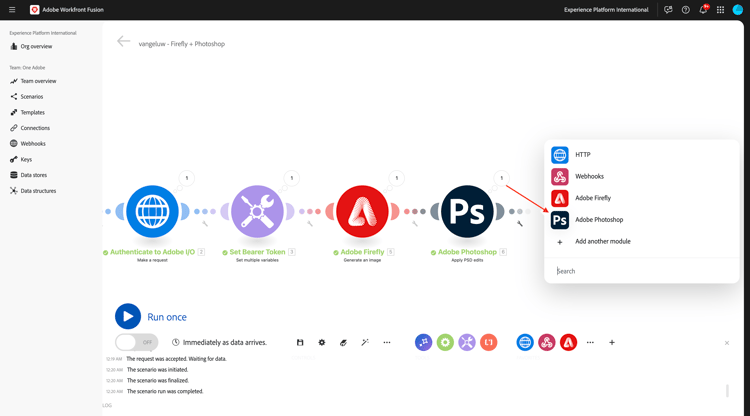
Task: Open the green Tools gear icon
Action: tap(445, 342)
